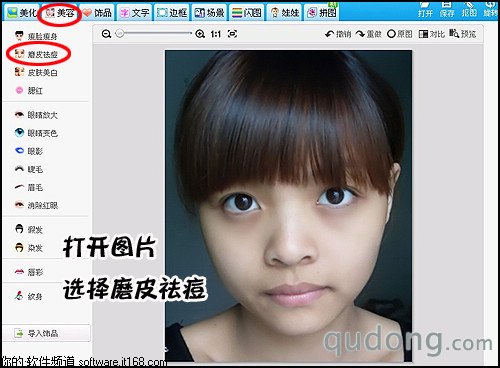Select 瘦脸瘦身 face slimming tool
Viewport: 500px width, 368px height.
(36, 36)
